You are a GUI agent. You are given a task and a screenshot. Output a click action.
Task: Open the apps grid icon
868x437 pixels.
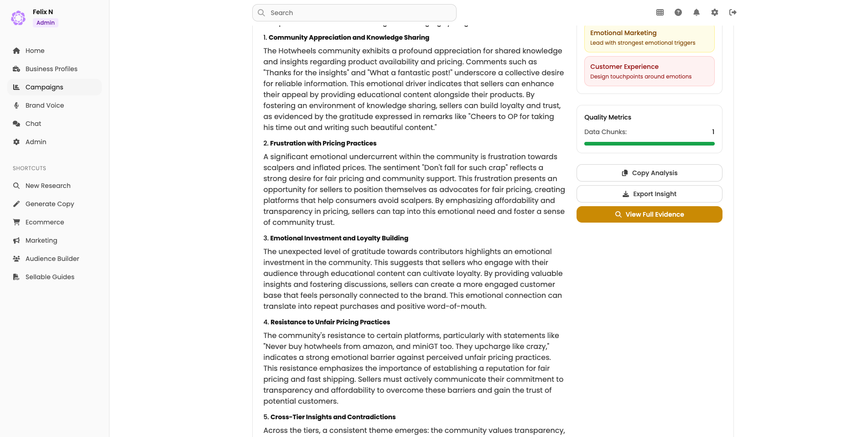(x=660, y=12)
